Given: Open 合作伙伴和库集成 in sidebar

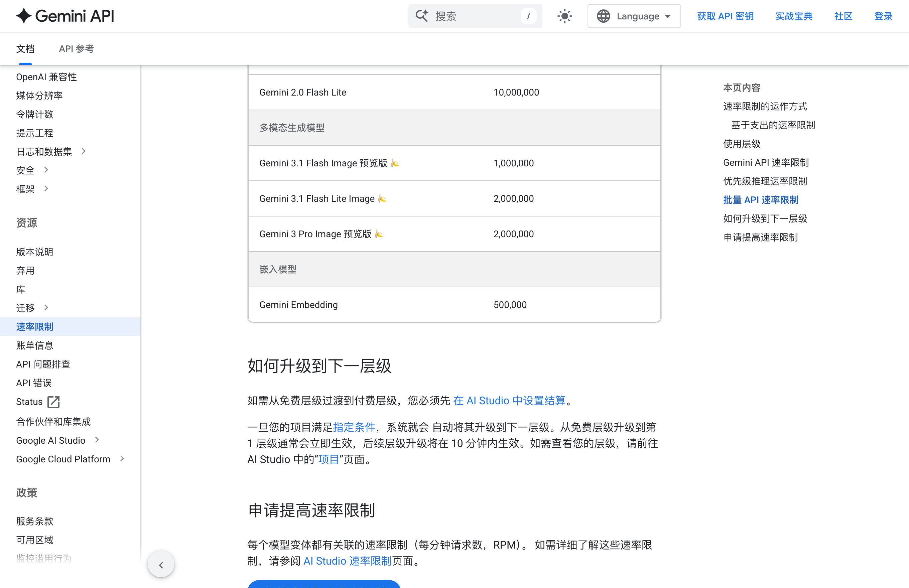Looking at the screenshot, I should (x=53, y=422).
